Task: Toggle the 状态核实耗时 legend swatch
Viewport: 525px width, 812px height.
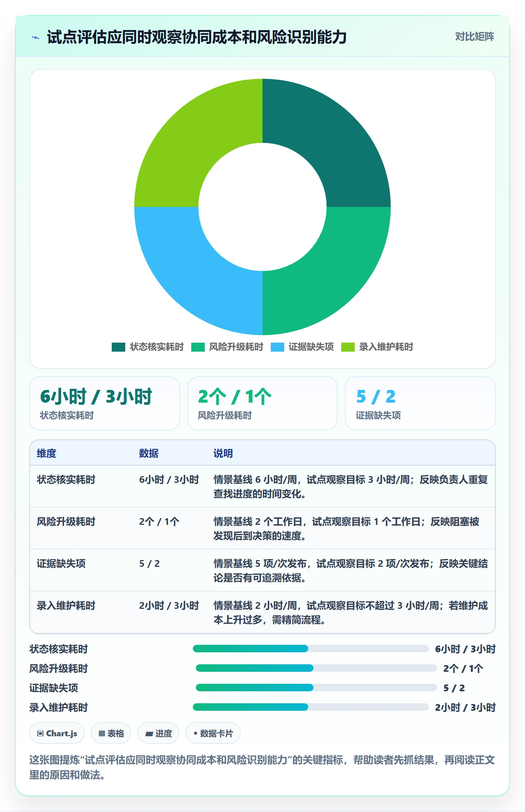Action: tap(118, 347)
